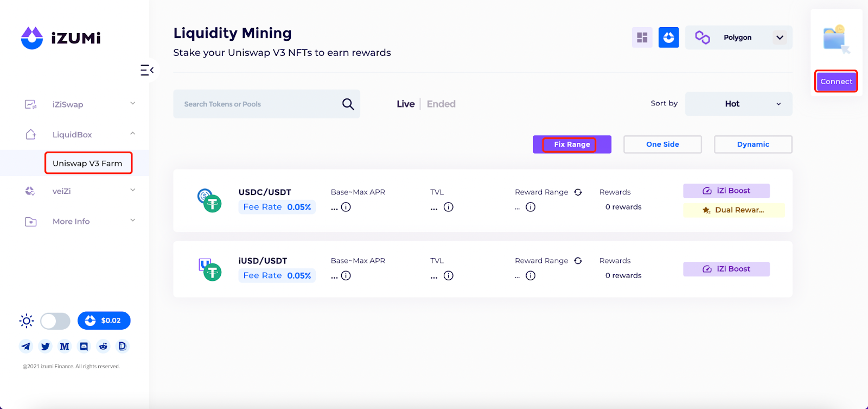Toggle the dark mode switch
868x409 pixels.
coord(55,321)
